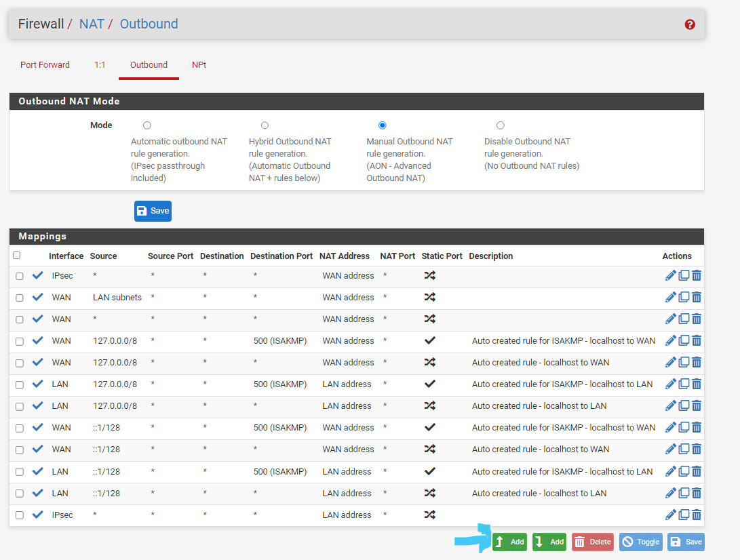Edit the WAN any-source rule with * source
The width and height of the screenshot is (740, 560).
point(670,319)
